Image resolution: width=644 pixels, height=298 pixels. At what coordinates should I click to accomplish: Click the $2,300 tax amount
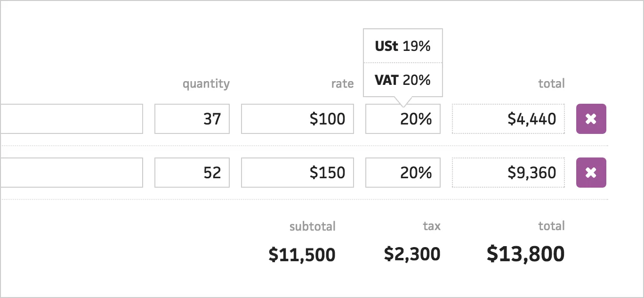412,254
